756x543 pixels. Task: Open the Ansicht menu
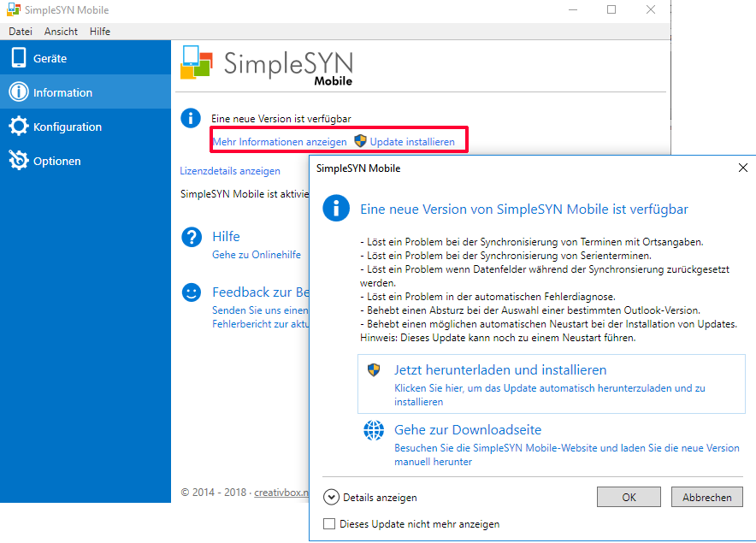click(61, 32)
